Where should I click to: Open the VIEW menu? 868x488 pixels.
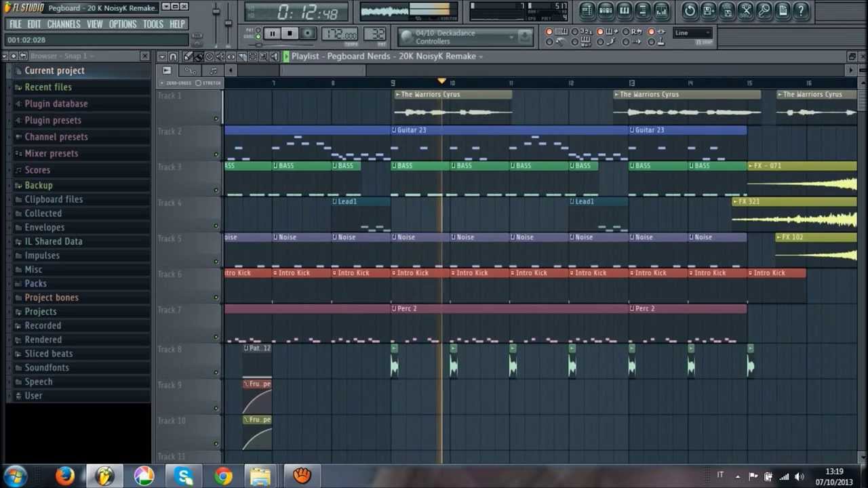click(94, 24)
